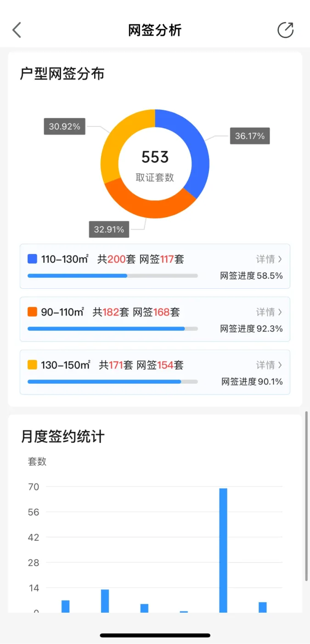
Task: Click the 30.92% chart label
Action: click(x=65, y=126)
